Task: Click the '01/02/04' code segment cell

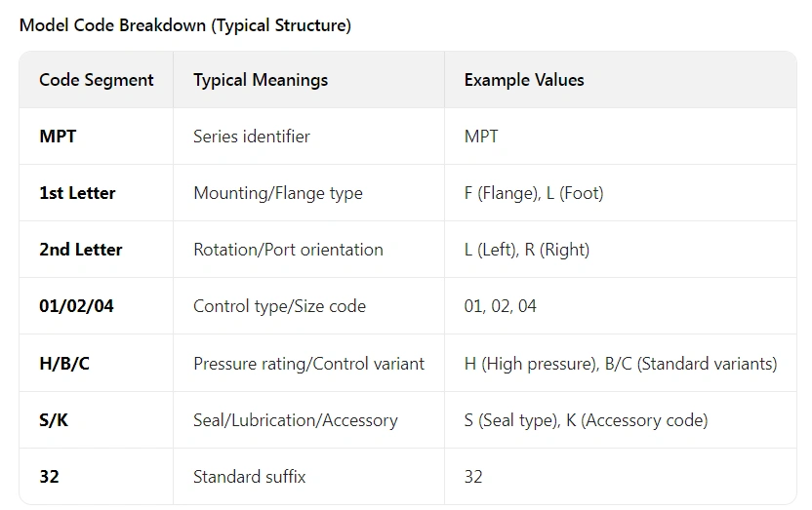Action: 77,306
